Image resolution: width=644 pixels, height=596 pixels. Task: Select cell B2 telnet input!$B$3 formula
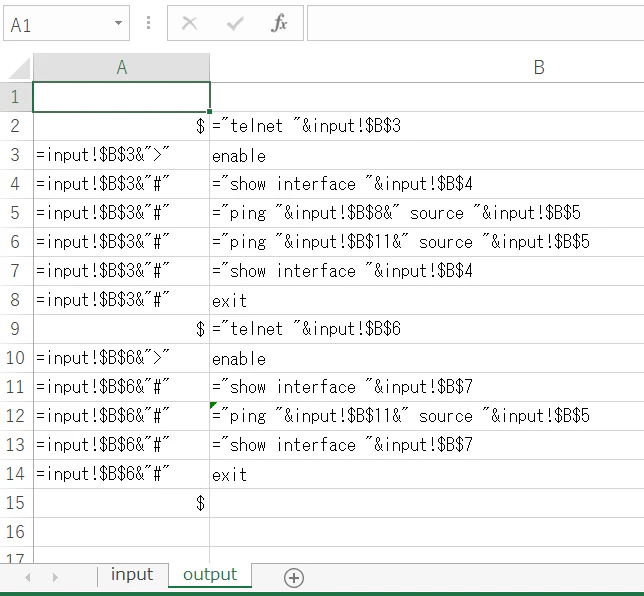427,126
